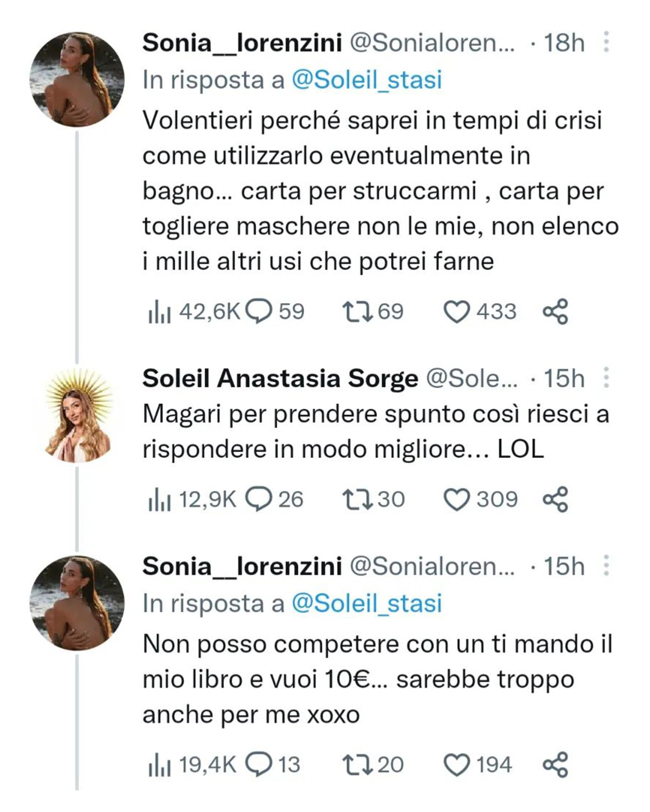
Task: Open more options menu on 18h tweet
Action: (x=606, y=42)
